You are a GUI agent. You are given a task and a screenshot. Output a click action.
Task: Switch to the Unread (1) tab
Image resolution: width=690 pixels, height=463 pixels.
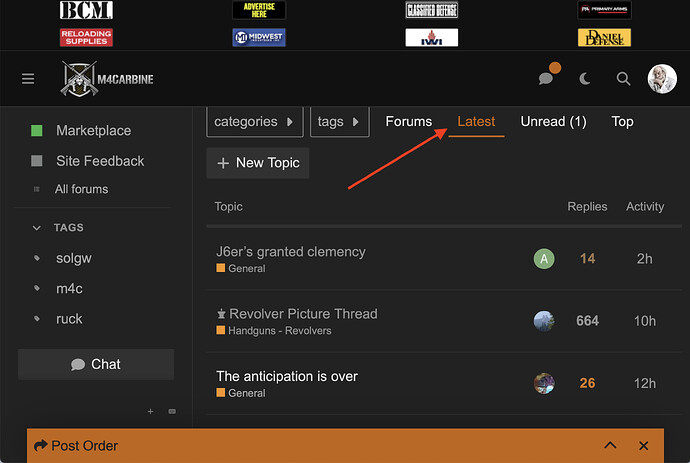click(x=554, y=121)
